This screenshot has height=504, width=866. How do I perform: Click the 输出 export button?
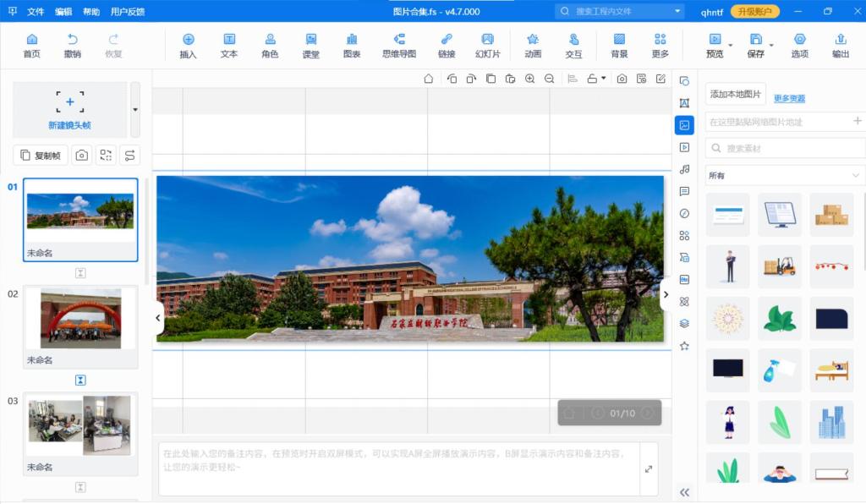pos(841,46)
